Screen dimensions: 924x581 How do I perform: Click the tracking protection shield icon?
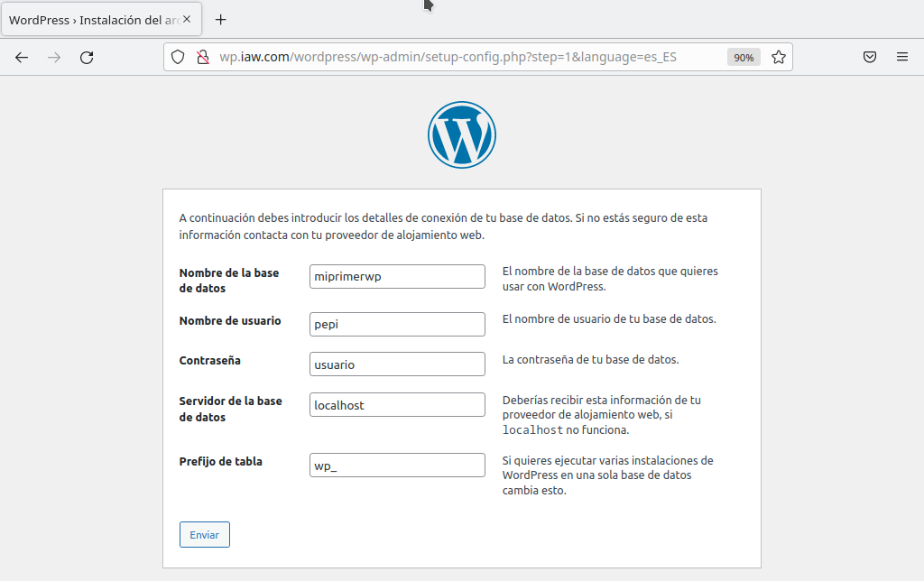tap(179, 57)
